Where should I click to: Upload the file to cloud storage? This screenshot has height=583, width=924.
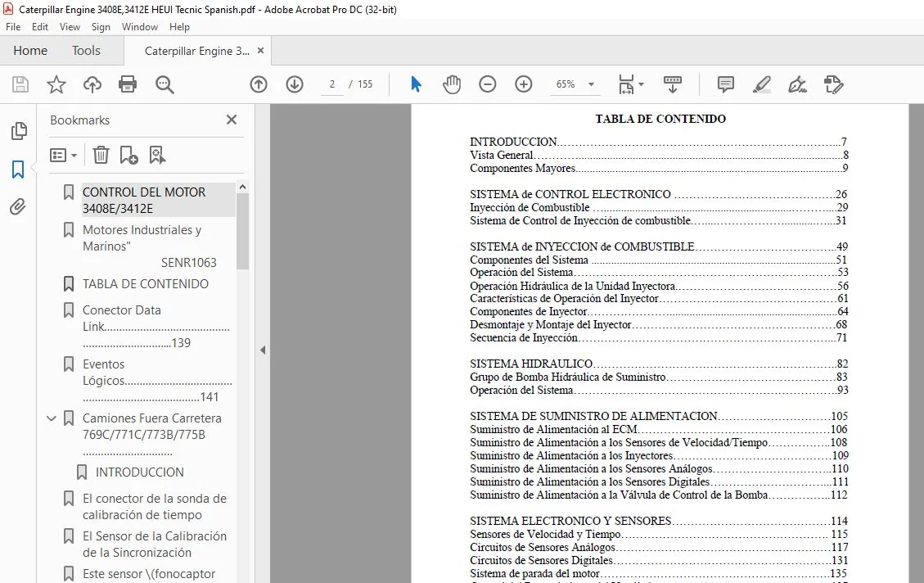(x=92, y=84)
